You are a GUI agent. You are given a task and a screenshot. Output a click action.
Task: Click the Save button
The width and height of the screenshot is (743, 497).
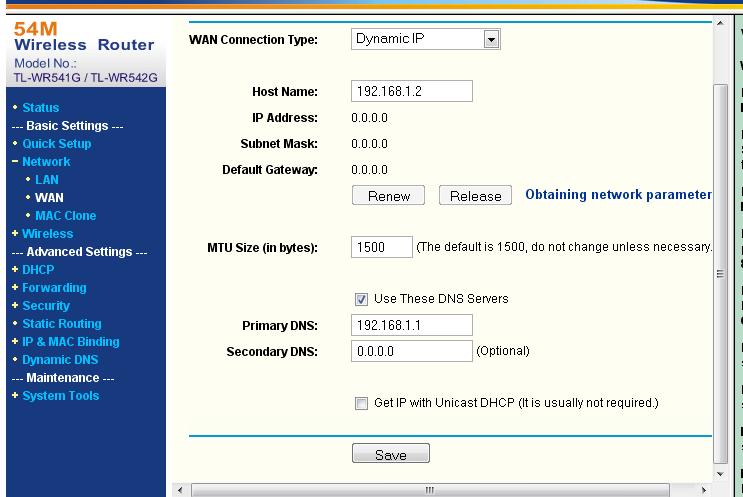[x=391, y=453]
